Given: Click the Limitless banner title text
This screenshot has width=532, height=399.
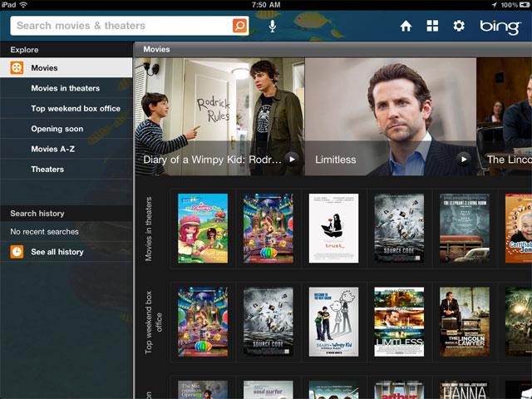Looking at the screenshot, I should (x=336, y=160).
